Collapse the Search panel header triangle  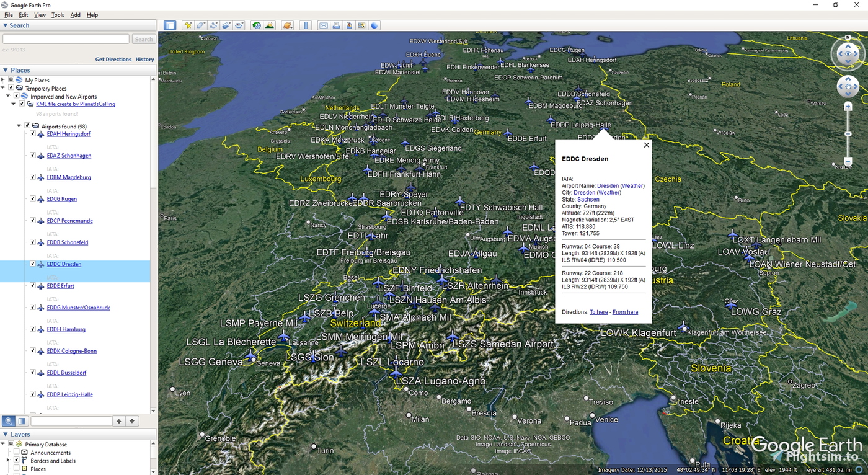6,25
